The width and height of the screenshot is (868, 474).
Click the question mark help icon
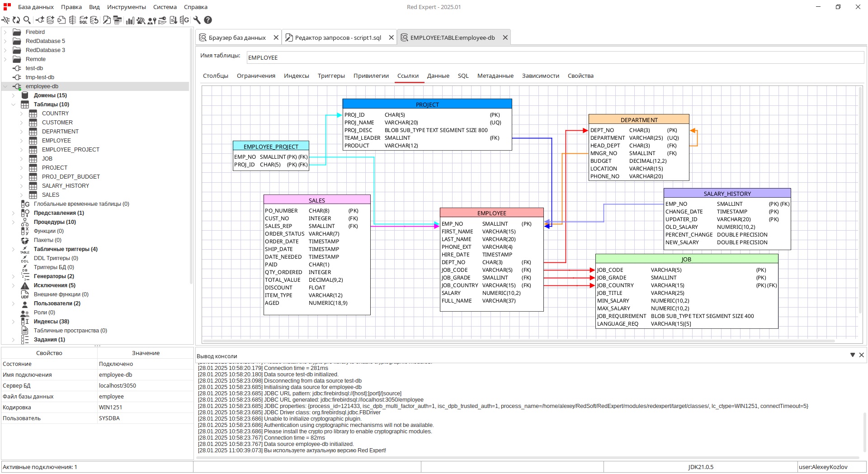coord(208,20)
